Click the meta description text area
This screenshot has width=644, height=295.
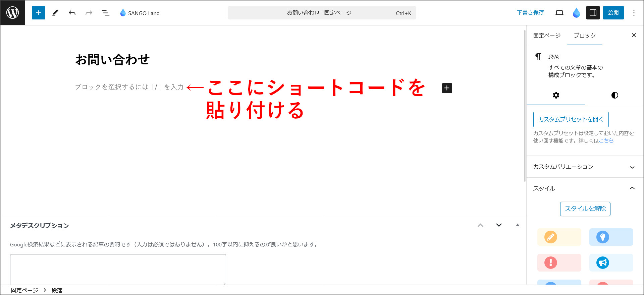pyautogui.click(x=118, y=269)
